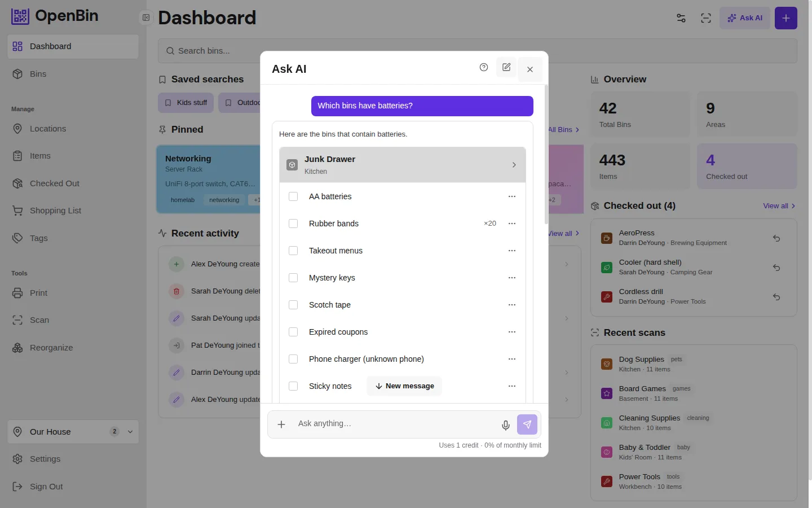Open more options for Mystery keys
The image size is (812, 508).
[x=512, y=278]
